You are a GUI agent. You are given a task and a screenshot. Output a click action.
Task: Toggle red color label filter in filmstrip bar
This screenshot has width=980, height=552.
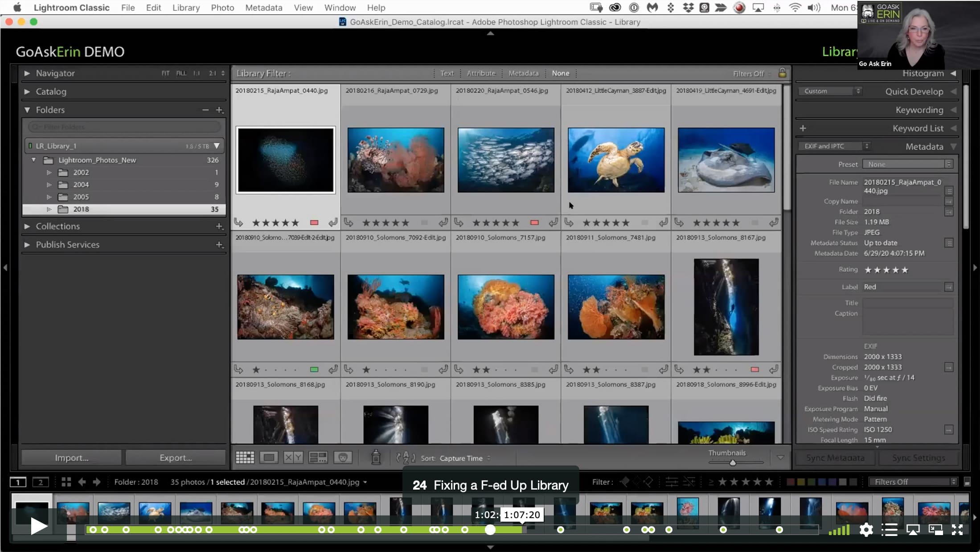coord(791,482)
